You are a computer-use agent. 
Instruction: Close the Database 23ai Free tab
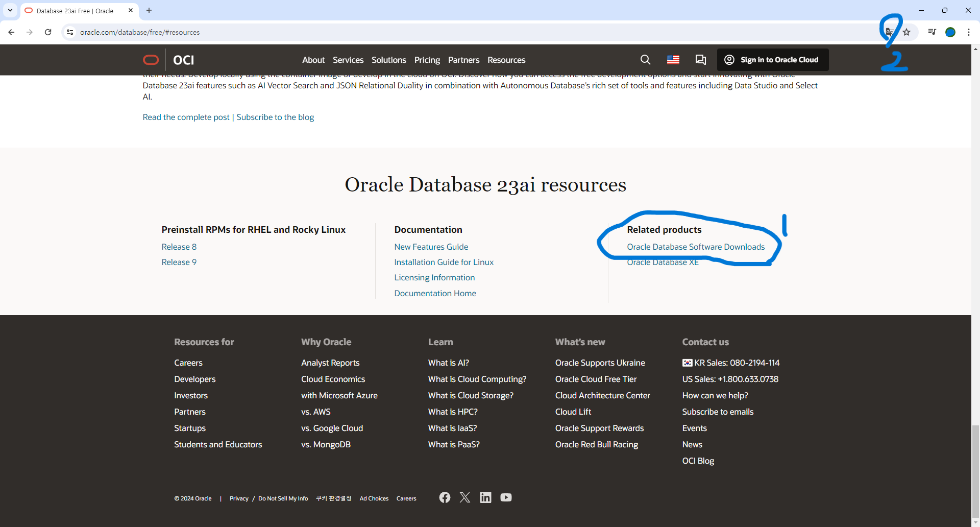[x=131, y=10]
